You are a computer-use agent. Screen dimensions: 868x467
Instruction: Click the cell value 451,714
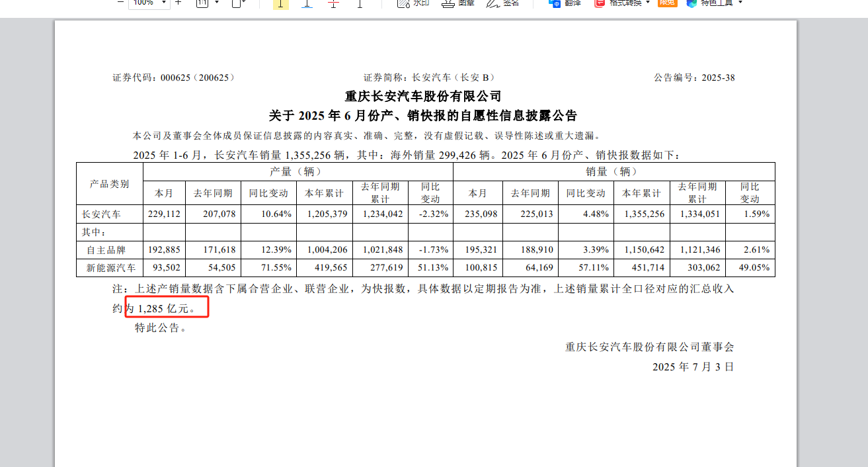tap(648, 268)
